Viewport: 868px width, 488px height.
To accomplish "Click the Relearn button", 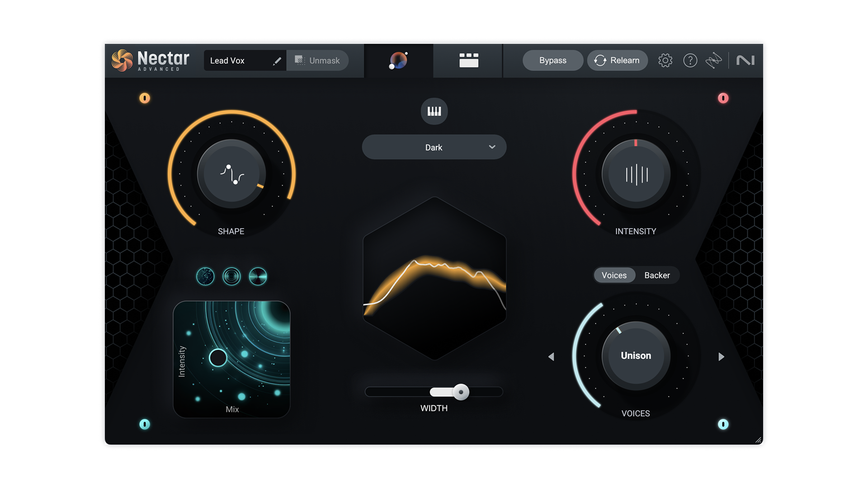I will (617, 61).
